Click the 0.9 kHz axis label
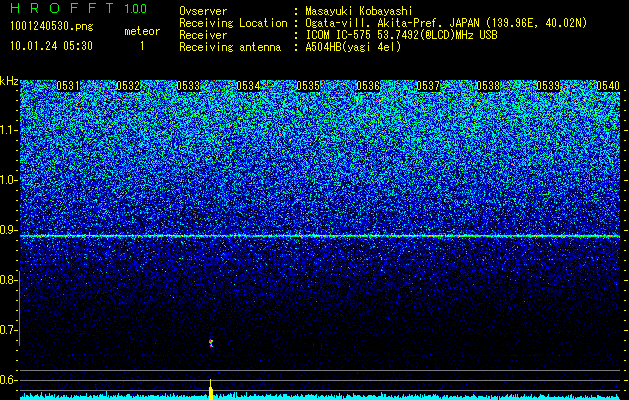This screenshot has width=629, height=400. click(8, 230)
